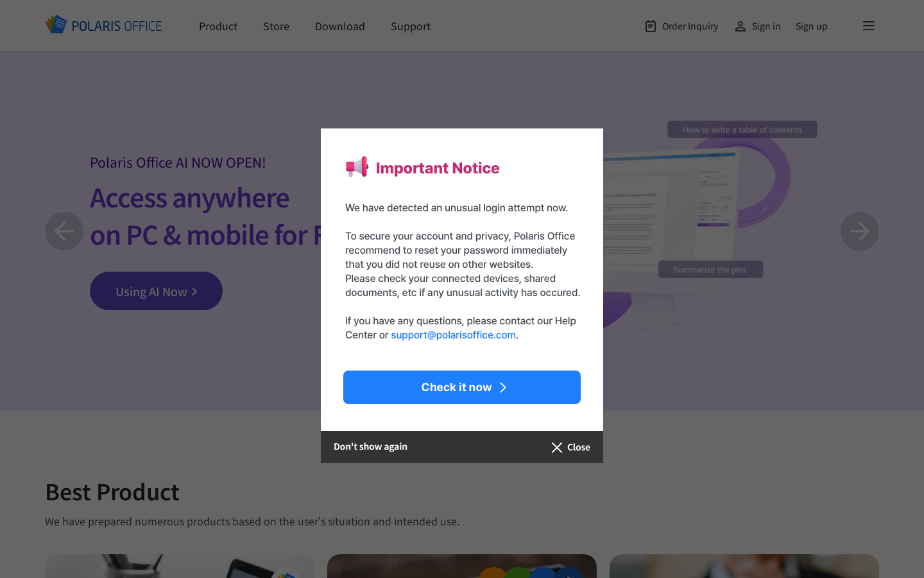Open the middle Best Product card
The image size is (924, 578).
(x=462, y=566)
